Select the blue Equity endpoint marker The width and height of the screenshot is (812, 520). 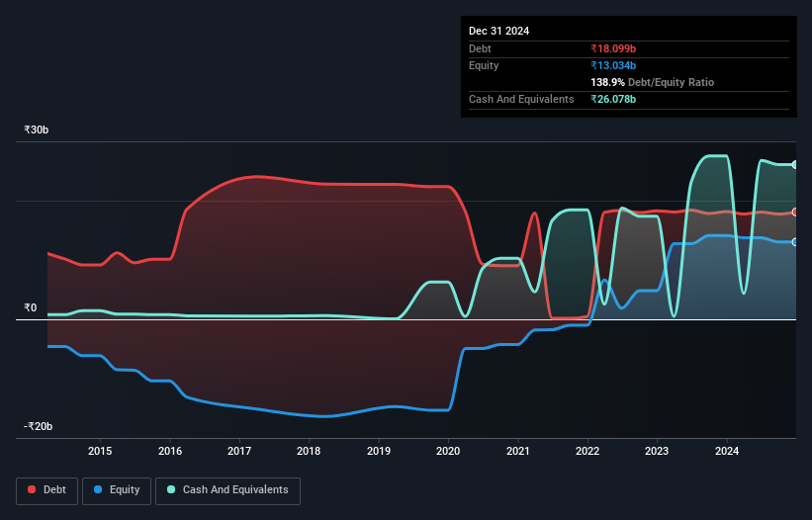tap(795, 242)
